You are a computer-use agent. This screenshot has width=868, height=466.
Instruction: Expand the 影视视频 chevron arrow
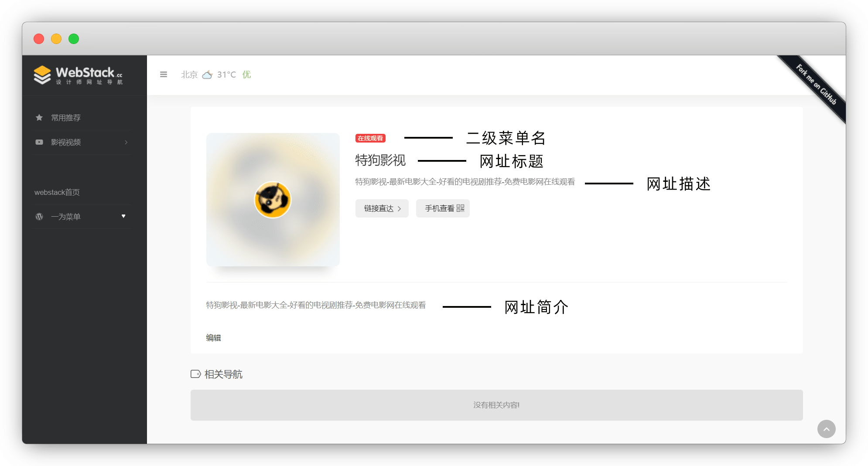click(x=126, y=142)
